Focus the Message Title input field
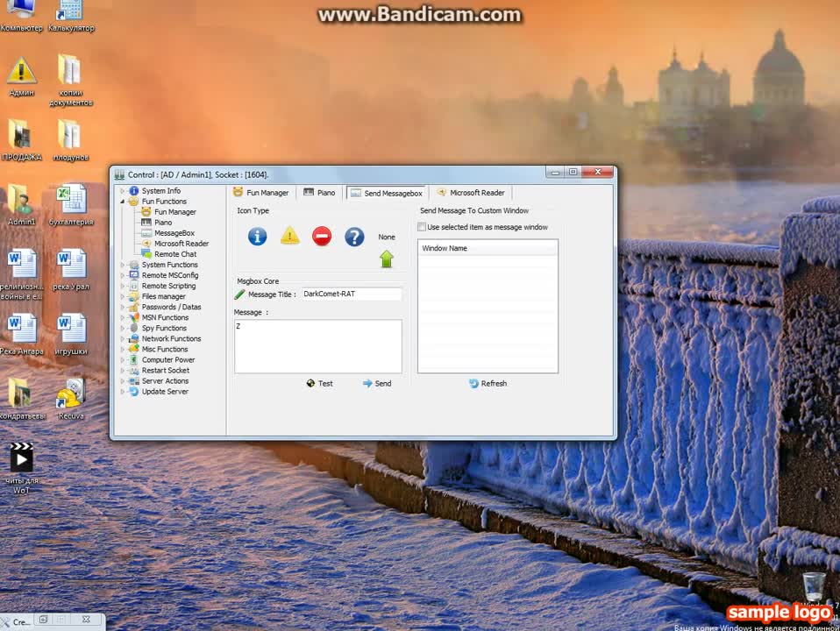Screen dimensions: 840x631 coord(352,294)
